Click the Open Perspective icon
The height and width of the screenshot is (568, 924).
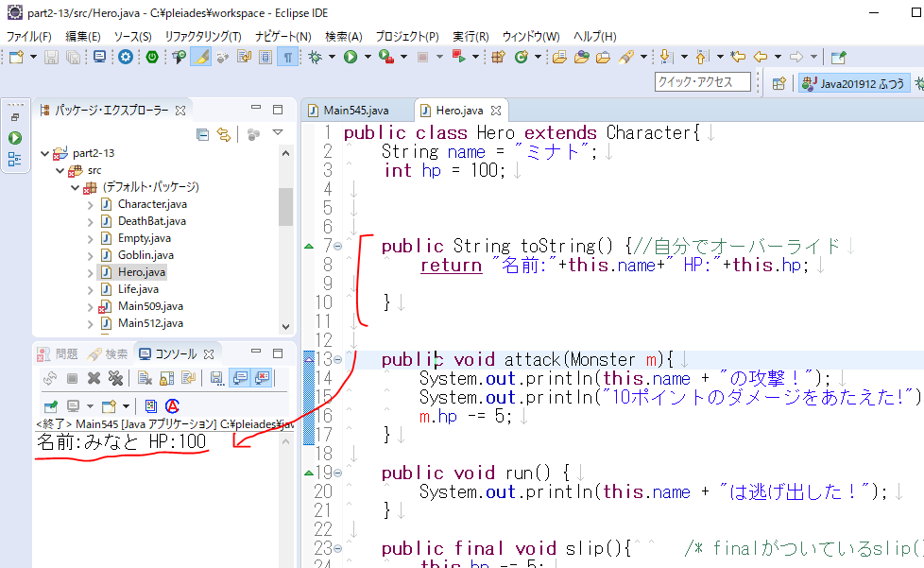click(779, 84)
